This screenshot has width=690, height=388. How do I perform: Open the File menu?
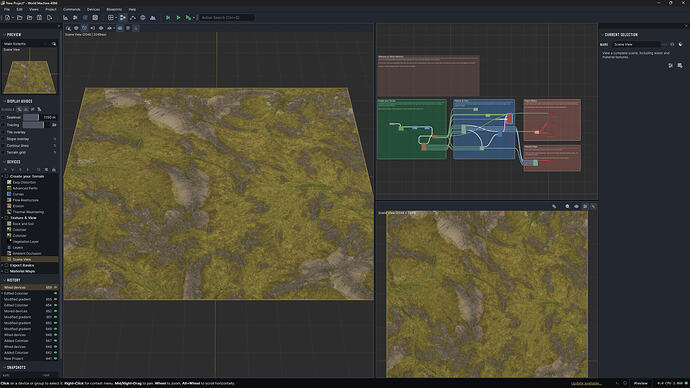pyautogui.click(x=7, y=9)
